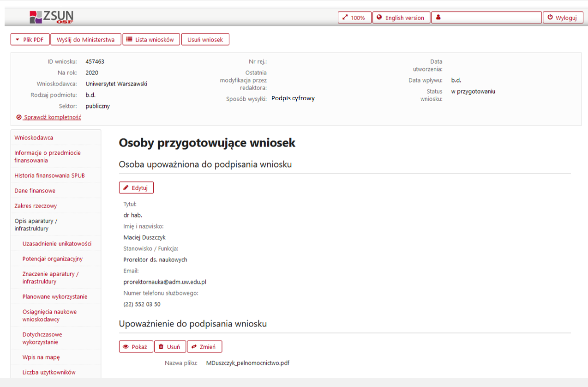Click the ZSUN OSF logo
The image size is (588, 387).
pyautogui.click(x=51, y=17)
